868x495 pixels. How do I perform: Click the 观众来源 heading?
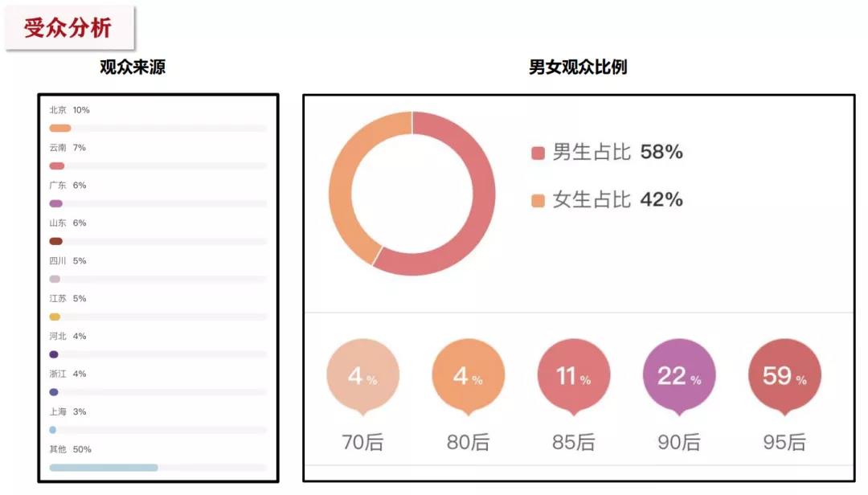133,67
